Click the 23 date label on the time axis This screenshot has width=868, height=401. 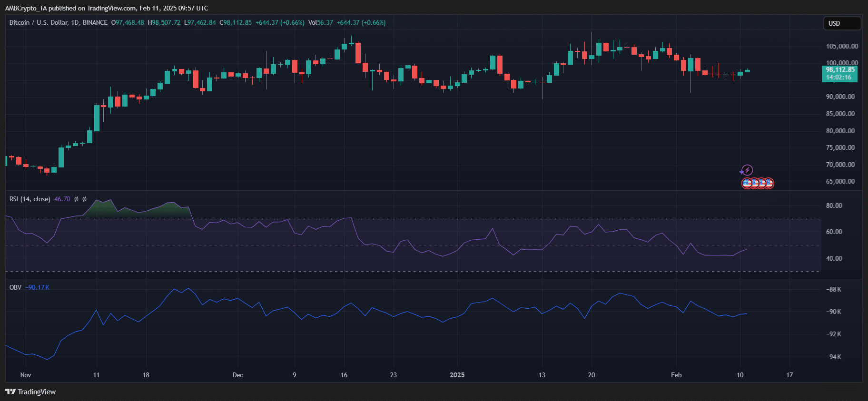pos(394,375)
